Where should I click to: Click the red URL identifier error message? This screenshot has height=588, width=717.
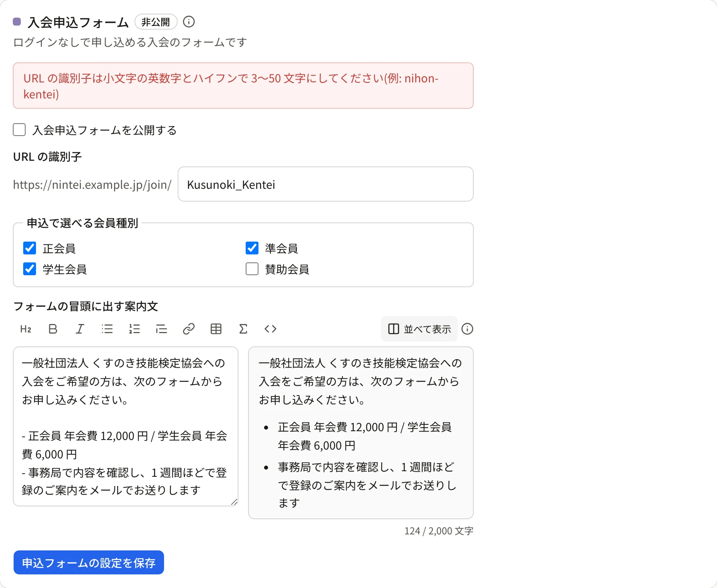(243, 86)
